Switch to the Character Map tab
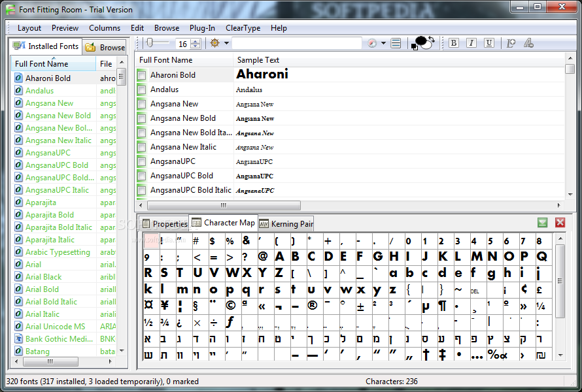Image resolution: width=582 pixels, height=392 pixels. pyautogui.click(x=224, y=223)
